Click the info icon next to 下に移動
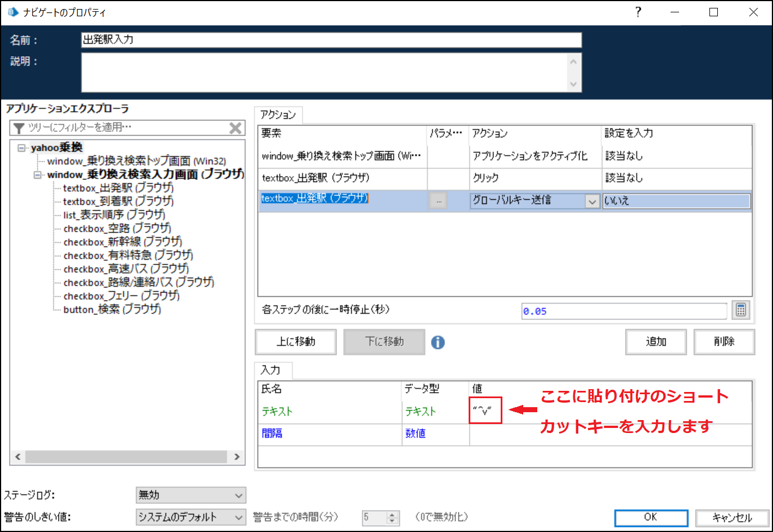Image resolution: width=773 pixels, height=532 pixels. point(438,342)
